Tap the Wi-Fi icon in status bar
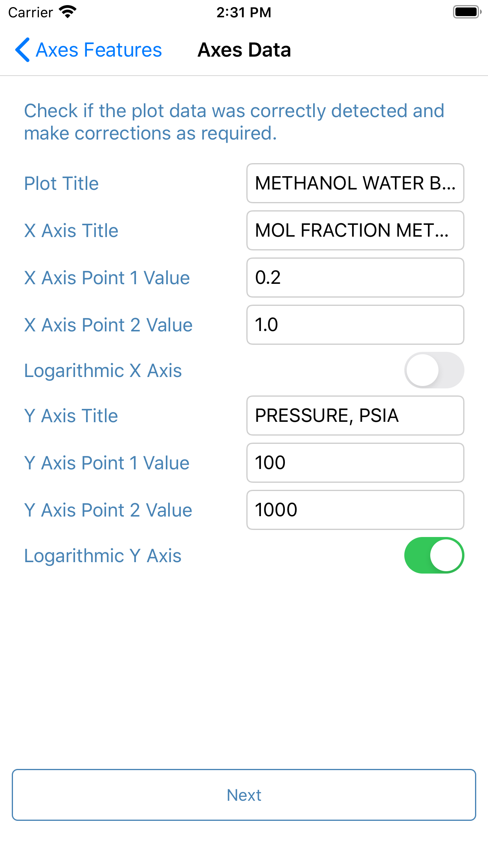The height and width of the screenshot is (868, 488). click(x=68, y=12)
